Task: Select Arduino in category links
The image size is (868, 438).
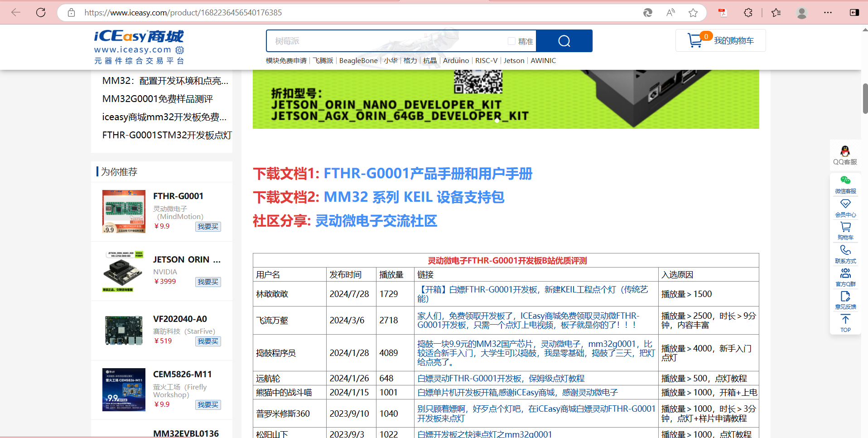Action: click(456, 61)
